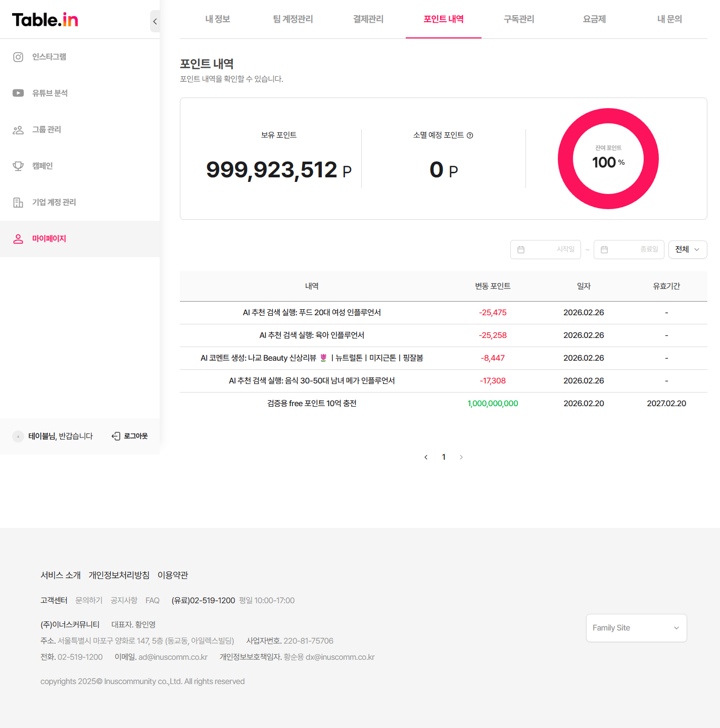Viewport: 720px width, 728px height.
Task: Open the 구독관리 tab
Action: [x=519, y=19]
